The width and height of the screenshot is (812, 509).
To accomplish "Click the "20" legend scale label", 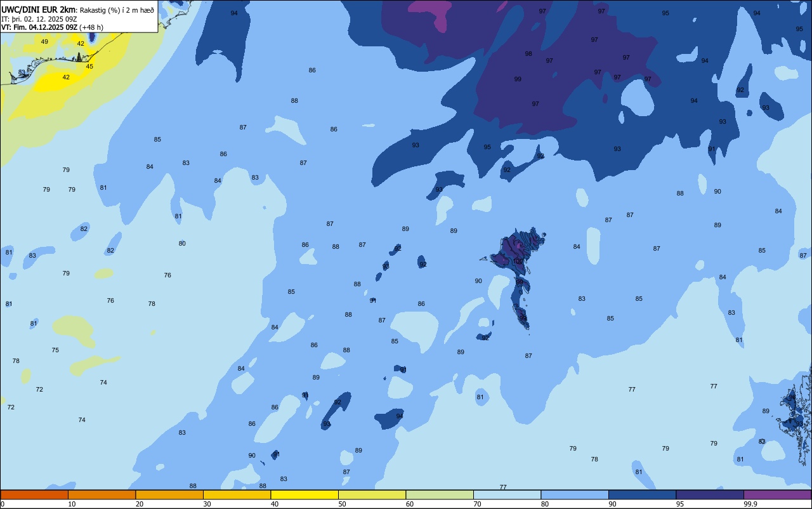I will [140, 504].
